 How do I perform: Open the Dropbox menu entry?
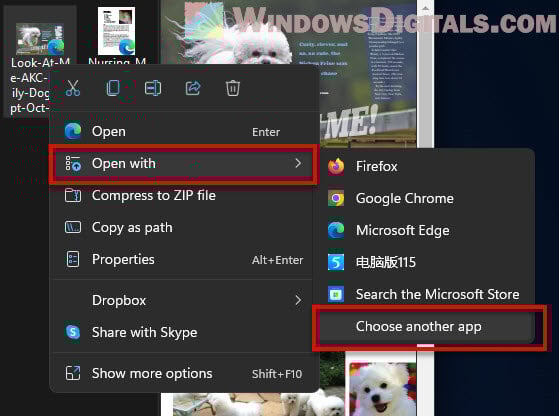[x=183, y=301]
